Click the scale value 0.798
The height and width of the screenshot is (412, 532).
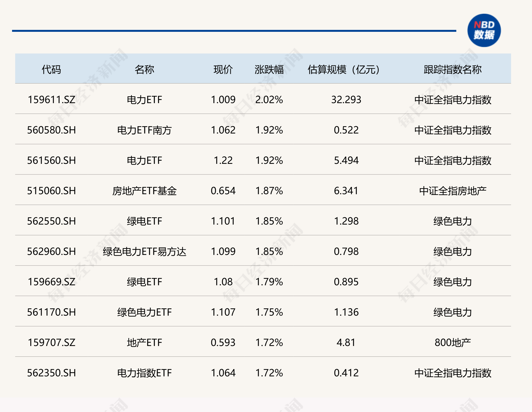point(346,251)
